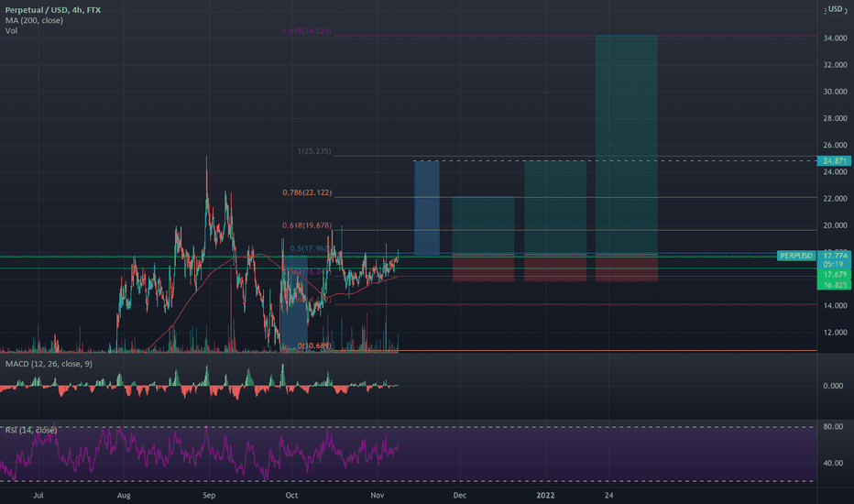Select the PERPUSD symbol label tag
Screen dimensions: 854x504
coord(795,256)
